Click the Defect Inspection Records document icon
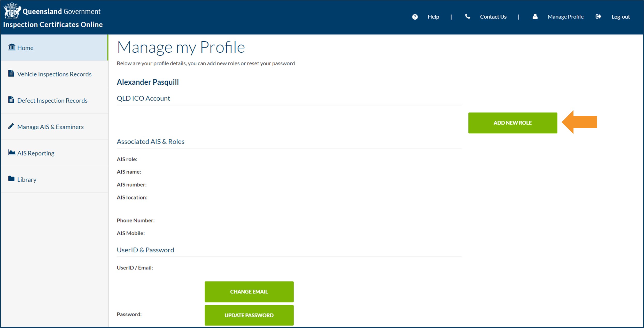 (11, 100)
